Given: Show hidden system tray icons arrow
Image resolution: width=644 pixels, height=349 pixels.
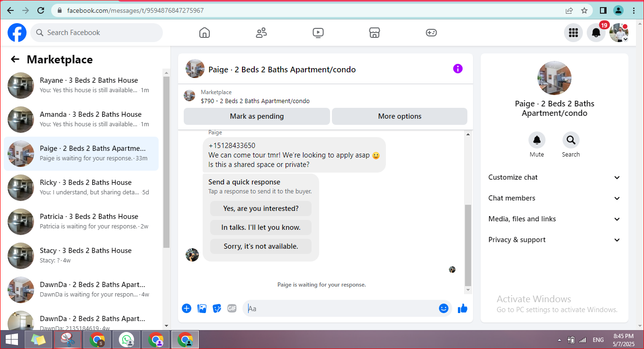Looking at the screenshot, I should tap(560, 340).
